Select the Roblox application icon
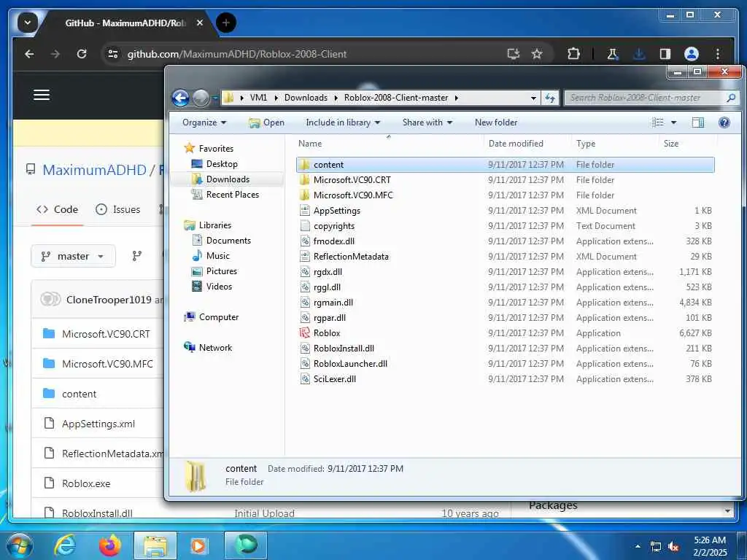The image size is (747, 560). [x=305, y=332]
